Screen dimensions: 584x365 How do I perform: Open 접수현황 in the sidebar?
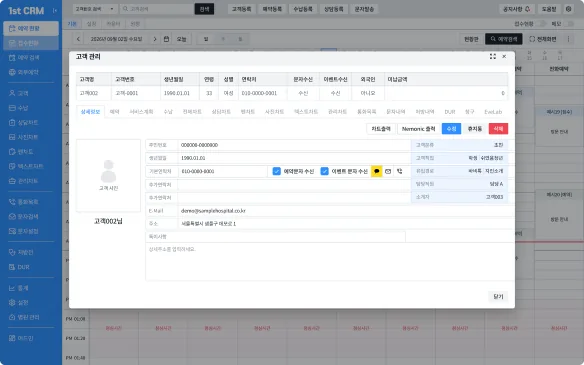coord(31,43)
